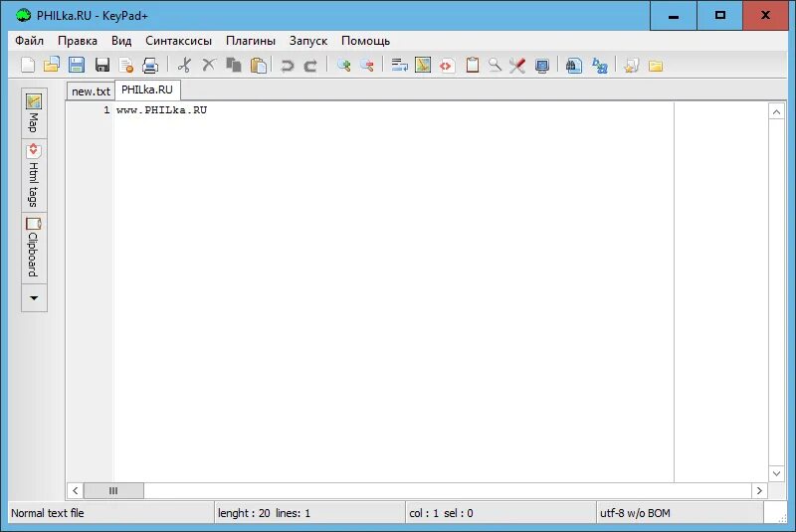796x532 pixels.
Task: Cut the selection with the scissors icon
Action: pos(184,65)
